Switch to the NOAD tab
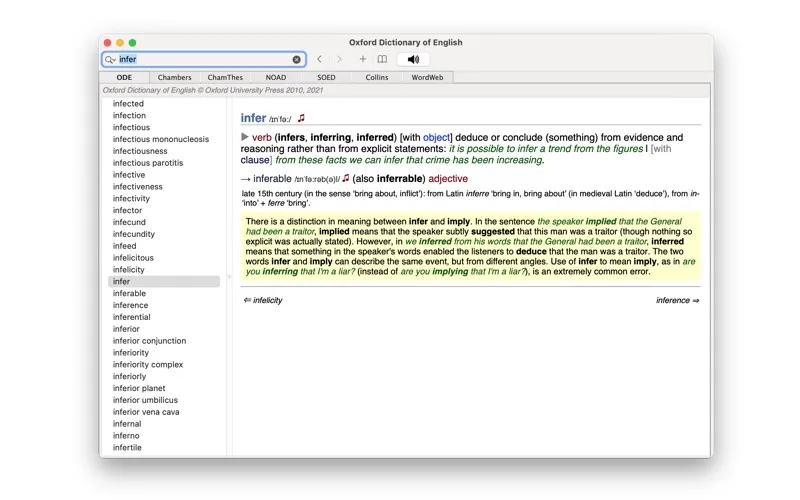This screenshot has width=800, height=500. [x=276, y=78]
